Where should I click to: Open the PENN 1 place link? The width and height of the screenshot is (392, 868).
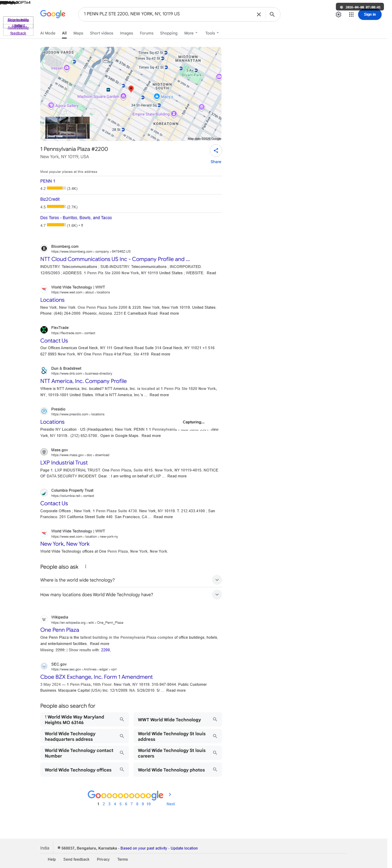(x=48, y=181)
